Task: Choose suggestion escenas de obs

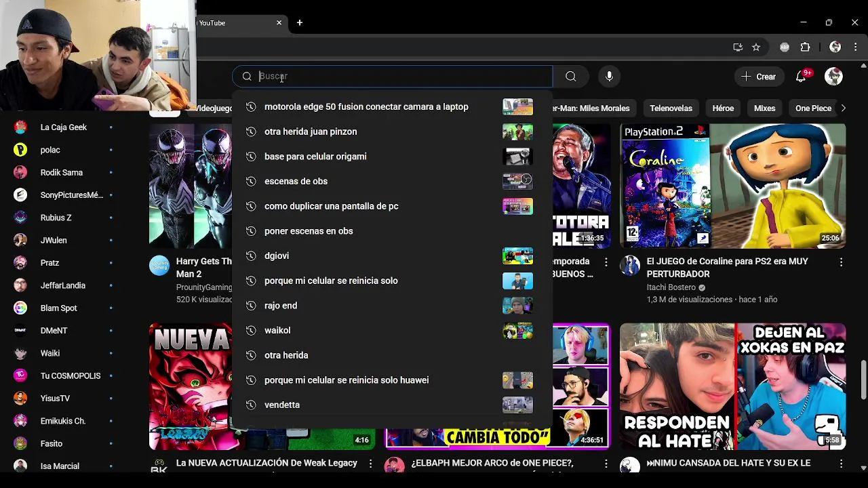Action: (392, 181)
